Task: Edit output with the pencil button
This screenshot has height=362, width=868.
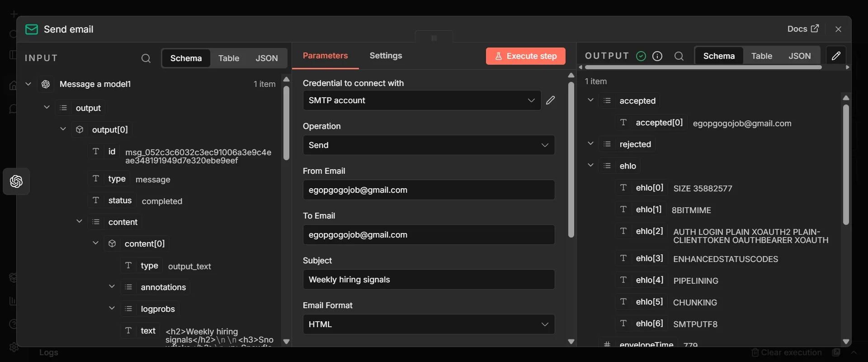Action: click(x=836, y=56)
